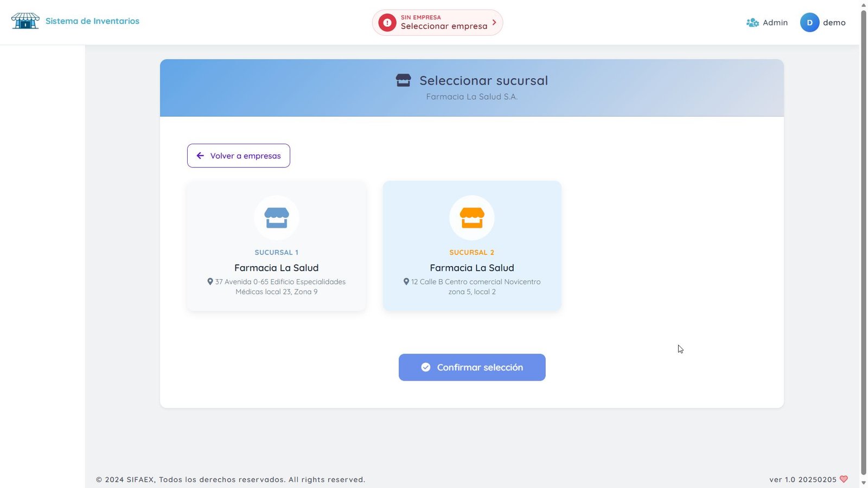Viewport: 868px width, 488px height.
Task: Click the Admin users-gear icon
Action: click(x=752, y=23)
